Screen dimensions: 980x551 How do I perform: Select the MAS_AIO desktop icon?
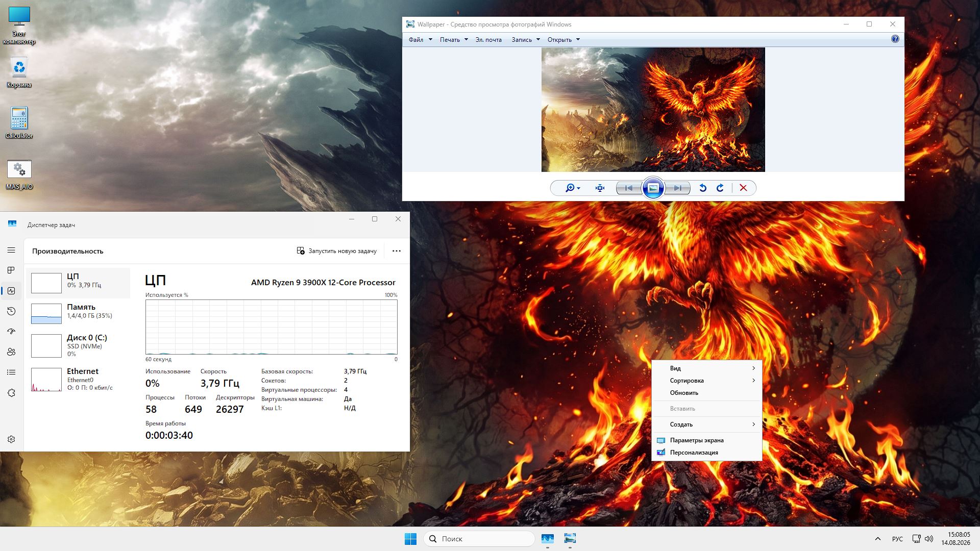[x=19, y=174]
